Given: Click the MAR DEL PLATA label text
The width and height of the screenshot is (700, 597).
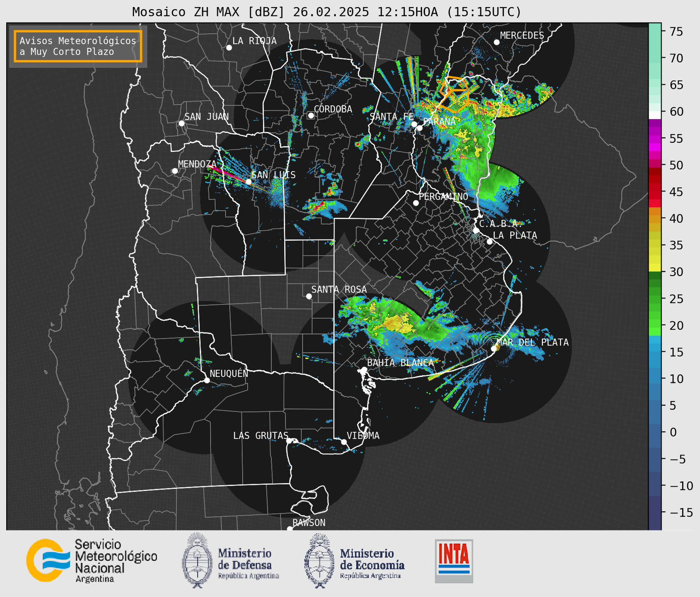Looking at the screenshot, I should [x=533, y=342].
